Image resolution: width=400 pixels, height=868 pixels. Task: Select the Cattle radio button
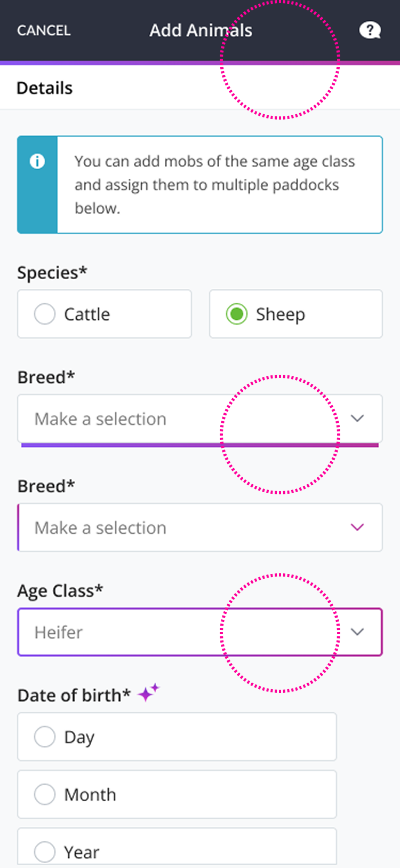[x=45, y=314]
